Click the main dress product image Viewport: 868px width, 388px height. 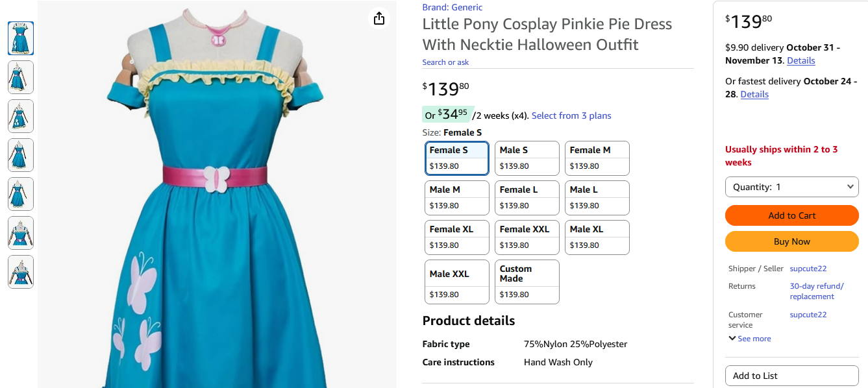(x=217, y=208)
